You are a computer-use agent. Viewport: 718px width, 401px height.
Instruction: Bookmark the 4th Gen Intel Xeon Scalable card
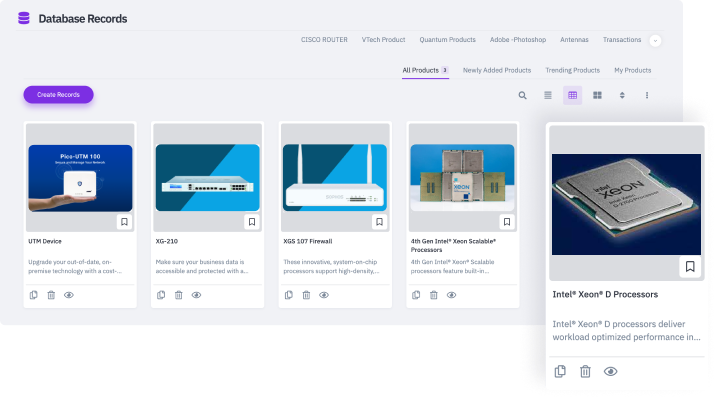(507, 222)
